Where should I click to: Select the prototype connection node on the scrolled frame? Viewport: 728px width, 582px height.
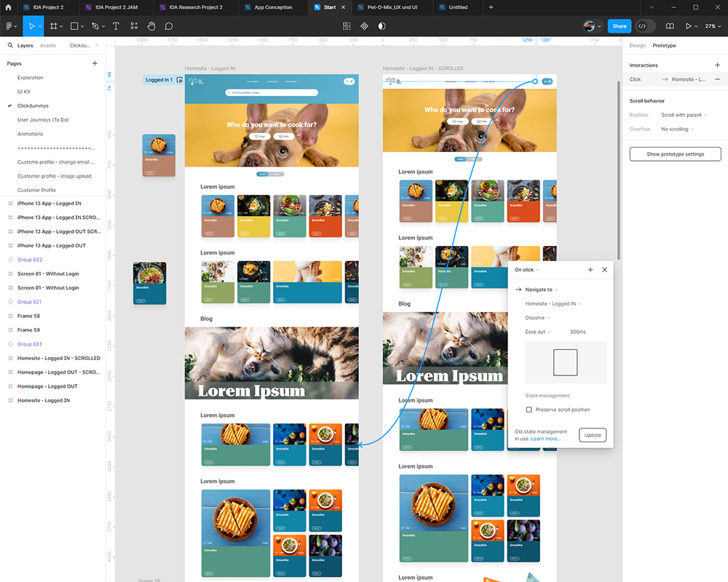tap(535, 81)
